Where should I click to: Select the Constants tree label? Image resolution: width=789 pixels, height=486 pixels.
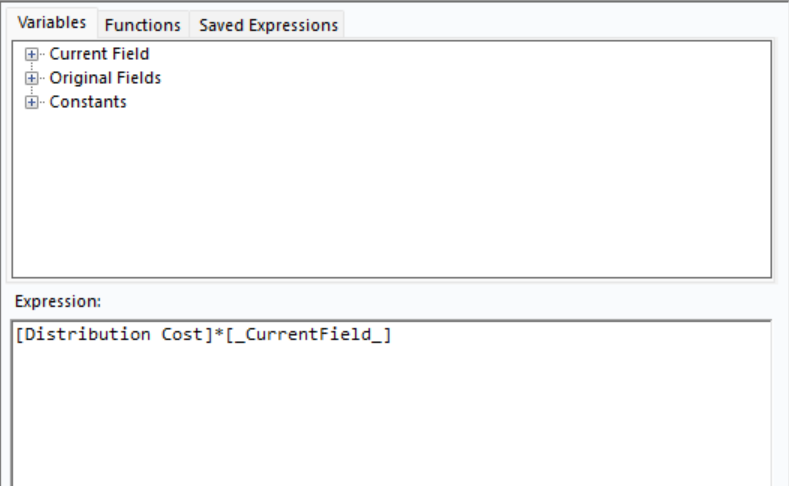tap(88, 102)
